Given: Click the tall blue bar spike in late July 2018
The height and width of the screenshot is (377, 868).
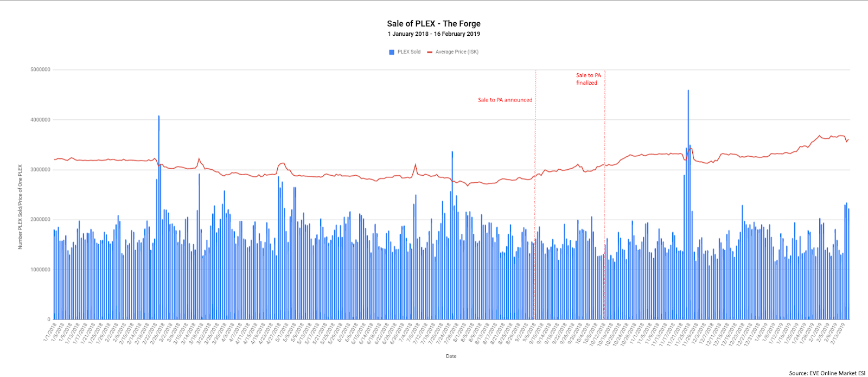Looking at the screenshot, I should click(452, 235).
